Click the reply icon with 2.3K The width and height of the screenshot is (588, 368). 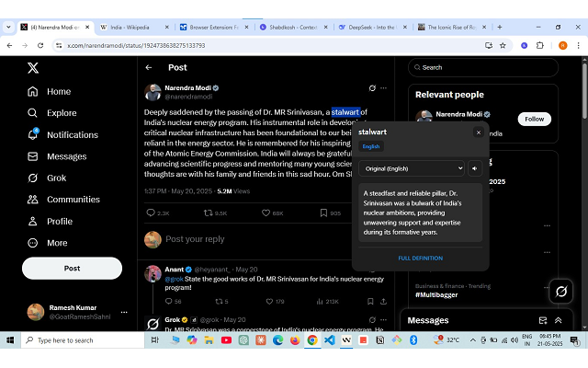coord(151,213)
